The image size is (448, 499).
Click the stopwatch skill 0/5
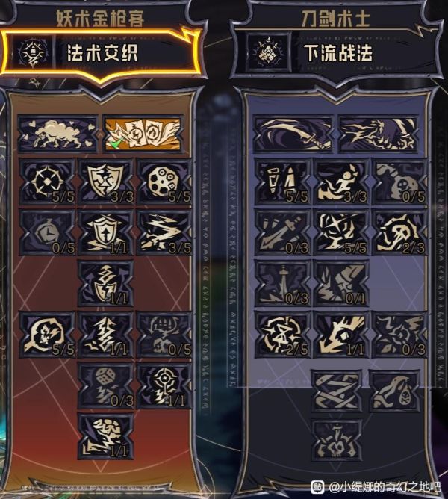click(47, 232)
